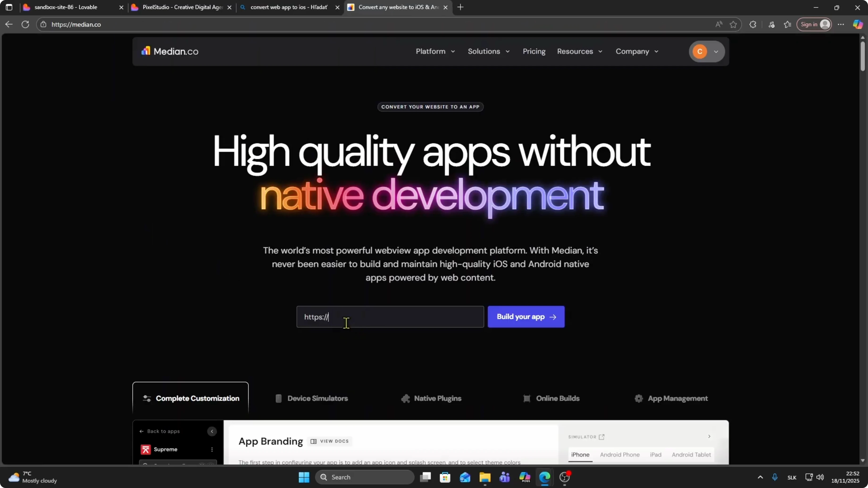Select the Android Tablet simulator tab

[x=691, y=455]
